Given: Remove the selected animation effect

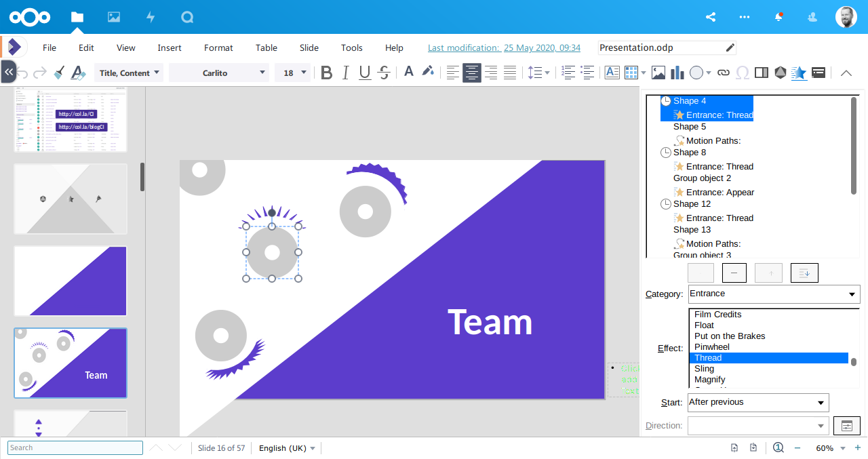Looking at the screenshot, I should [734, 273].
